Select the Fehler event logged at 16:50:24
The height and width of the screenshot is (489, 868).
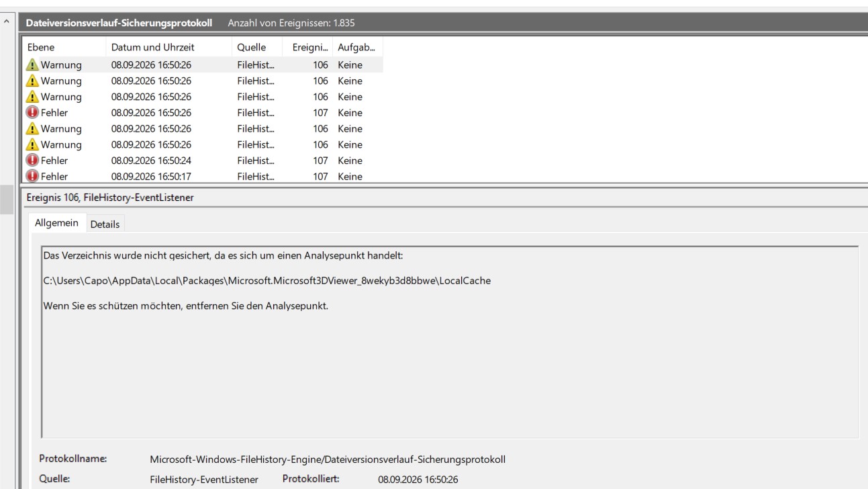(x=203, y=161)
